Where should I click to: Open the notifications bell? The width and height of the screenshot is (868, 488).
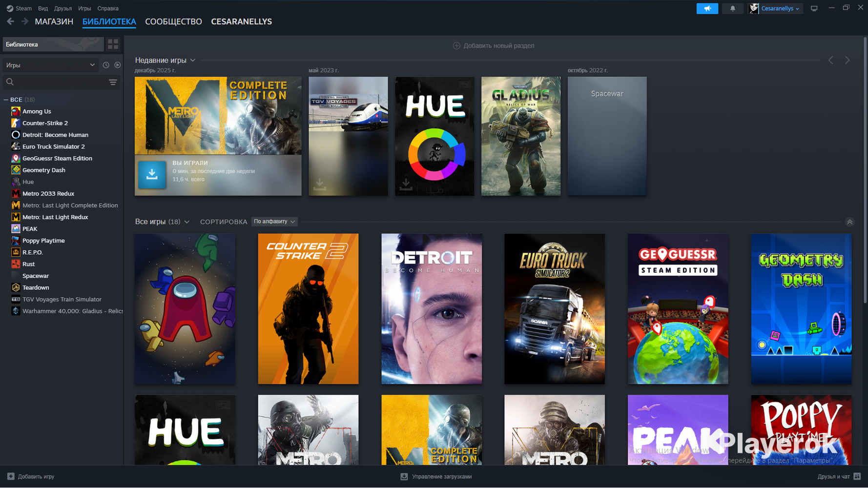coord(733,8)
